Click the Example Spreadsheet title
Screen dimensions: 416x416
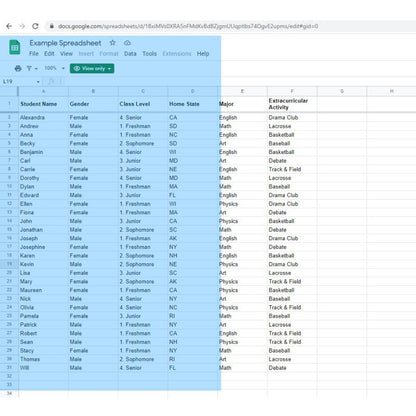65,43
